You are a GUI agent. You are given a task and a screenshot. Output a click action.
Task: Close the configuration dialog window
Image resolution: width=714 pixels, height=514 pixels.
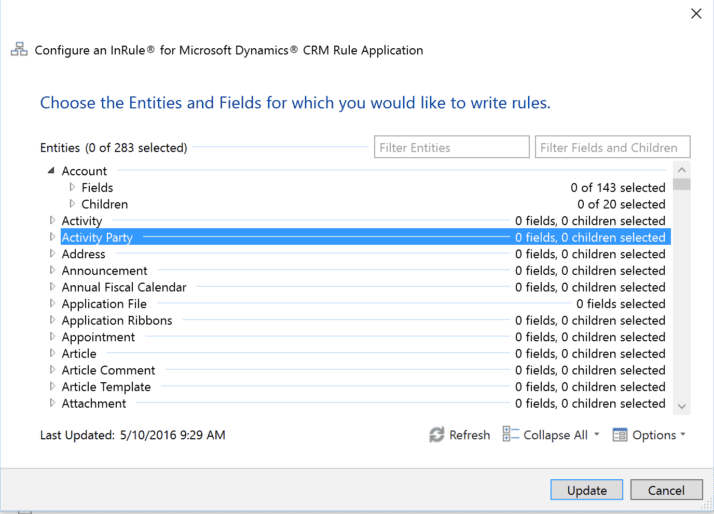click(696, 13)
